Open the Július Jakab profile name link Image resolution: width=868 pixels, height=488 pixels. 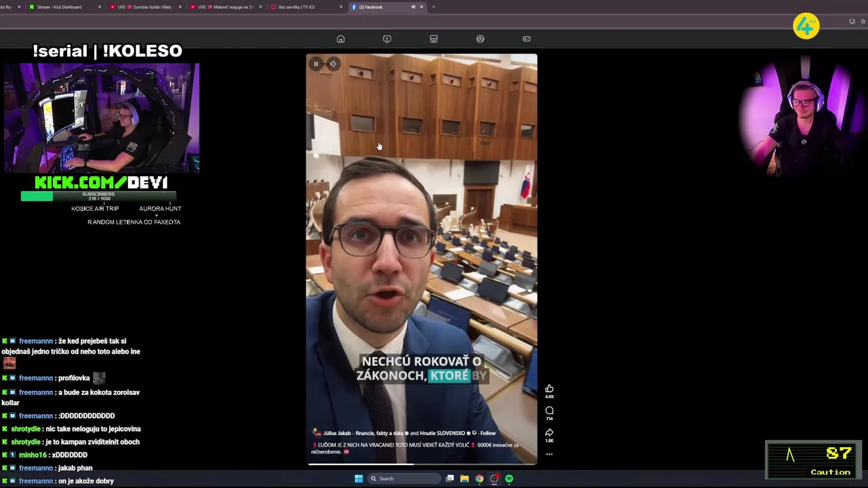(363, 433)
